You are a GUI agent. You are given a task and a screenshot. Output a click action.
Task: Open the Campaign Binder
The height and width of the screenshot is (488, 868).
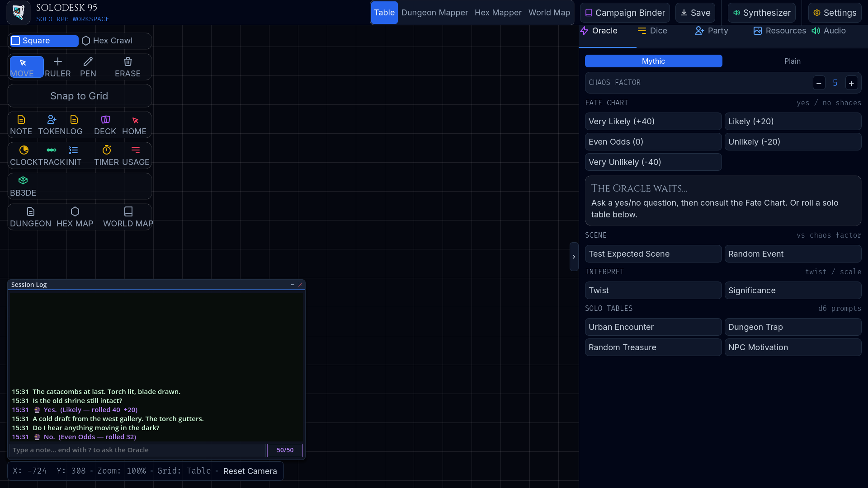(x=625, y=13)
